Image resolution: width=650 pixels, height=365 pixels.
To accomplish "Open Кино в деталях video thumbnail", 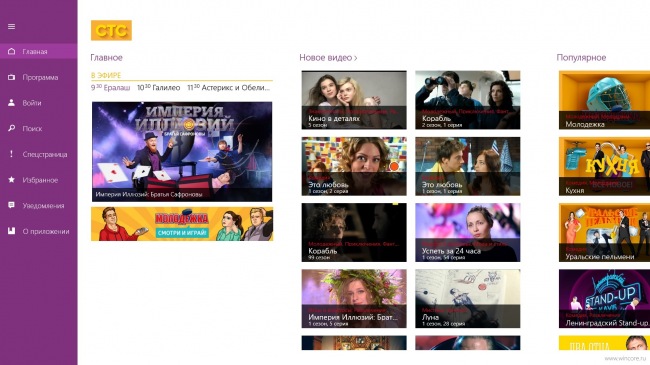I will 354,100.
